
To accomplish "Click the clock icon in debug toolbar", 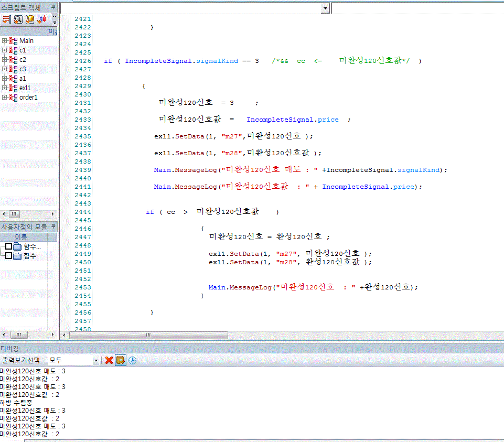I will (x=132, y=360).
